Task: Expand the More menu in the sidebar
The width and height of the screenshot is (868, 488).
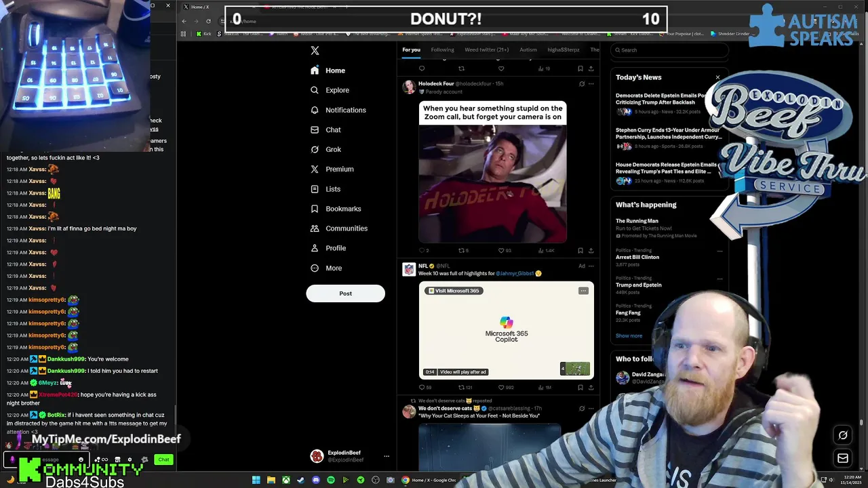Action: (x=326, y=268)
